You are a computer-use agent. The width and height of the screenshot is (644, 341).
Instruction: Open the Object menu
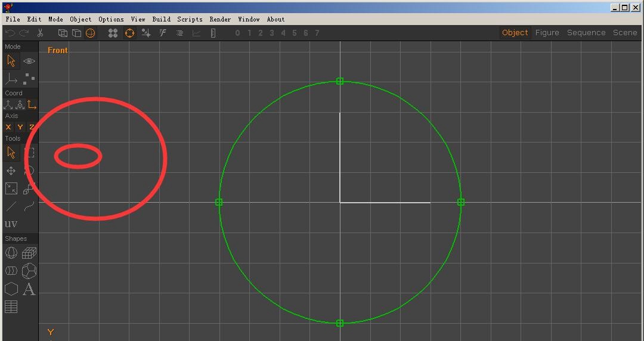80,19
